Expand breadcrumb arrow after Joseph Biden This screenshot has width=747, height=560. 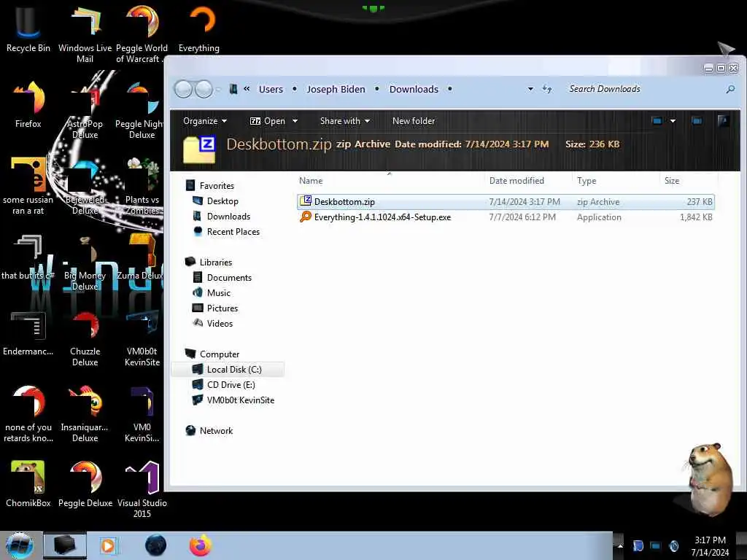[377, 89]
